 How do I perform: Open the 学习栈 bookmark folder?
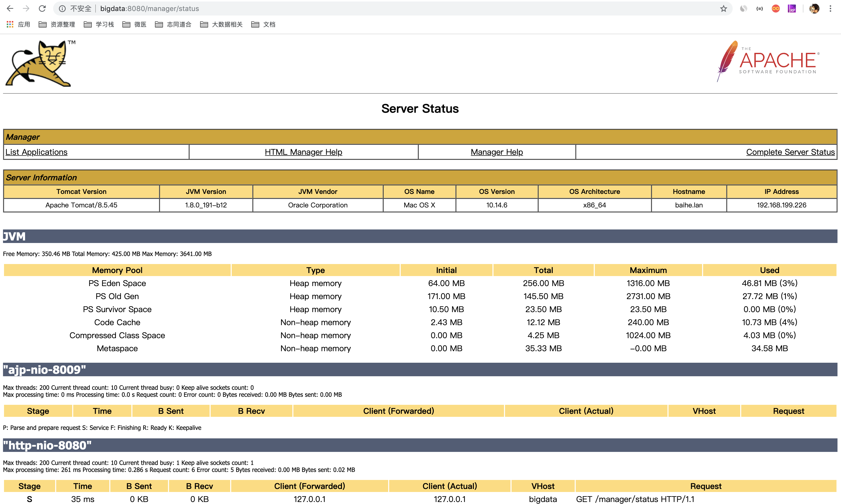[x=99, y=25]
